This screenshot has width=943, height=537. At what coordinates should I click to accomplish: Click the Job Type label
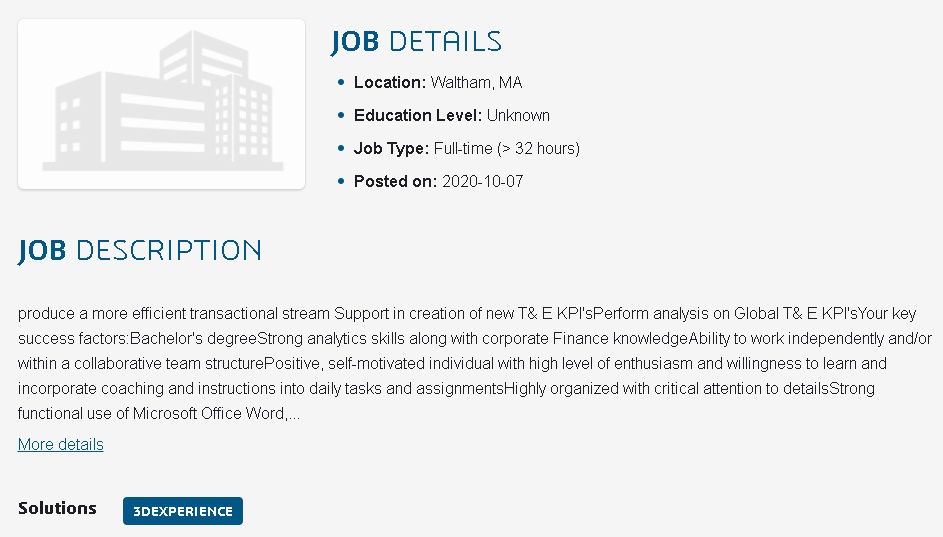[x=391, y=148]
